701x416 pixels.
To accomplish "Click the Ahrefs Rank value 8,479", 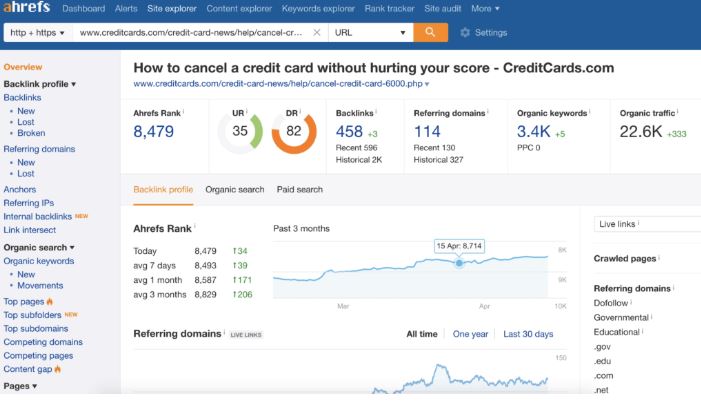I will pyautogui.click(x=153, y=131).
